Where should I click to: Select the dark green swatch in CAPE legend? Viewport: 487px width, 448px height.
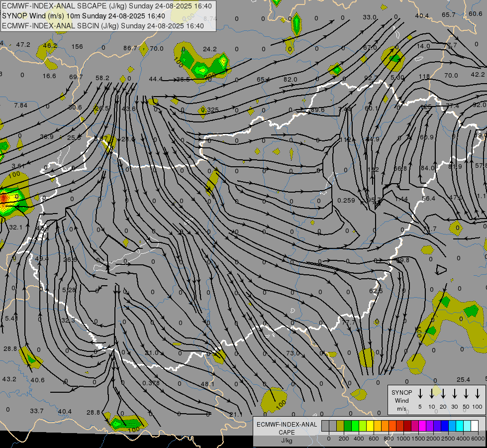tap(348, 426)
